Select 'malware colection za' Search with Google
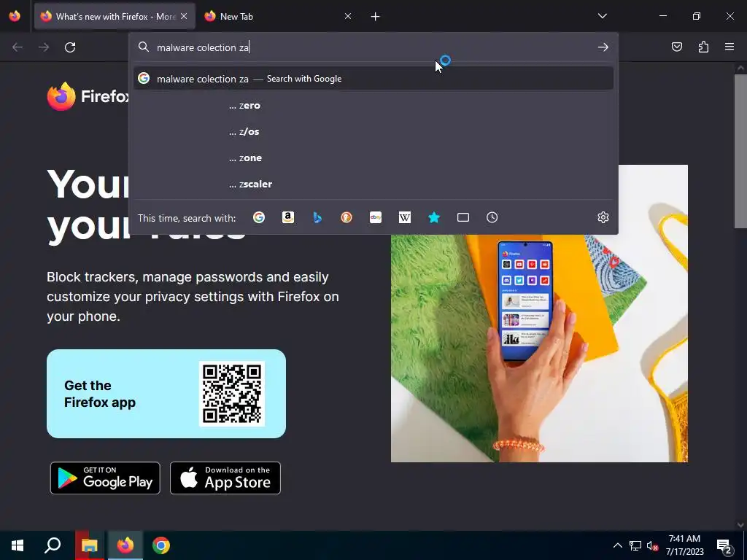Screen dimensions: 747x560 point(373,79)
